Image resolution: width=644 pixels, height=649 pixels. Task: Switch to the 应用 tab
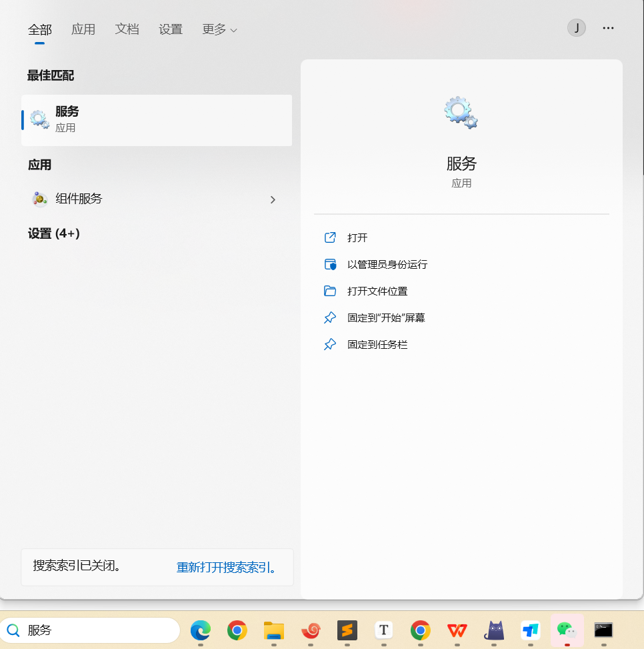(x=83, y=29)
